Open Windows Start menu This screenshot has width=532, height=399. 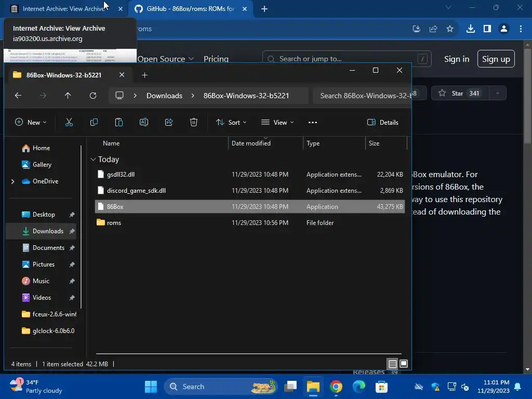151,387
